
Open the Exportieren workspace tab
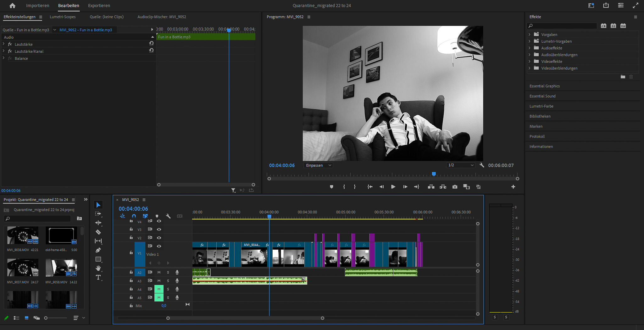[x=99, y=6]
